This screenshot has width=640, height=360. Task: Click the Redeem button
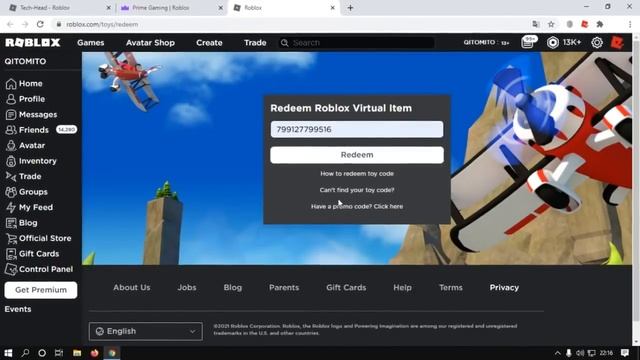click(x=357, y=155)
